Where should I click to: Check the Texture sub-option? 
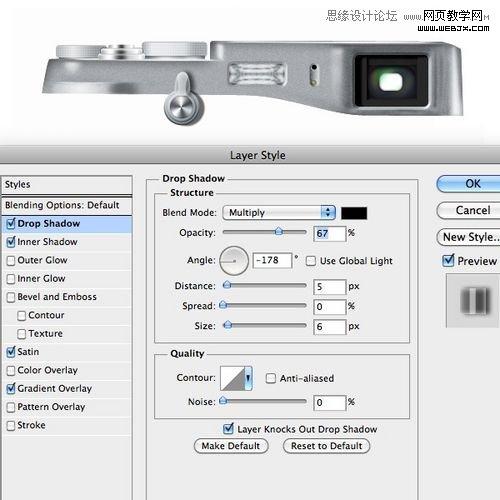22,334
